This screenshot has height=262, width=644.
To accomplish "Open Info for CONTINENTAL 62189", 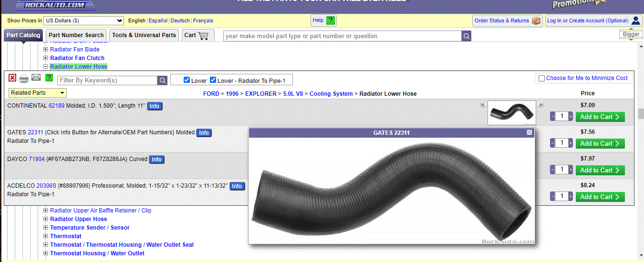I will 155,106.
